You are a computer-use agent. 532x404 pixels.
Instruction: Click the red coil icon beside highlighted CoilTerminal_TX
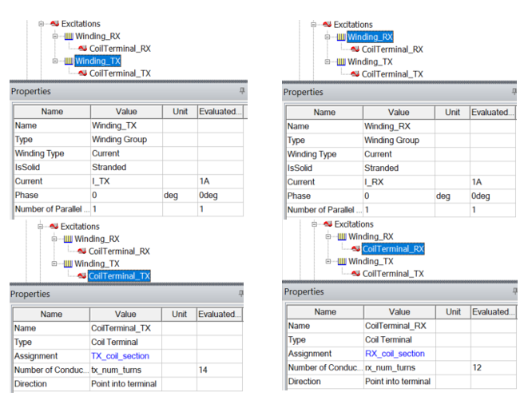point(81,275)
